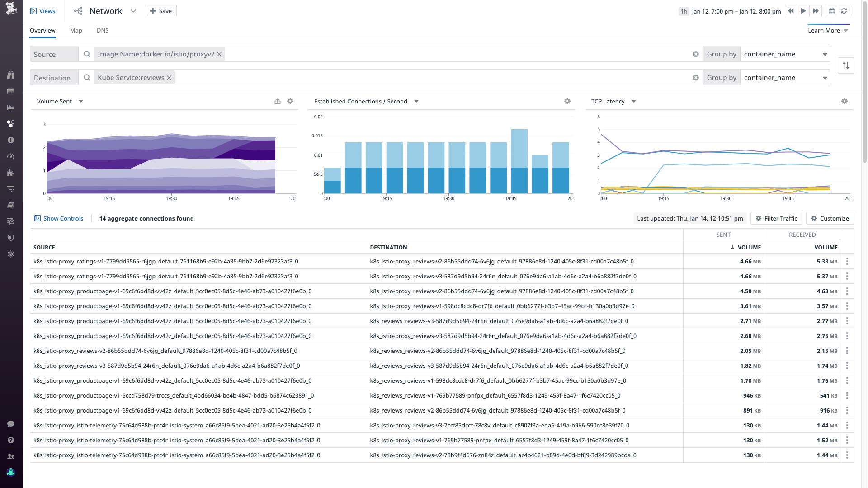Select the Alerts exclamation icon in the sidebar

click(11, 140)
